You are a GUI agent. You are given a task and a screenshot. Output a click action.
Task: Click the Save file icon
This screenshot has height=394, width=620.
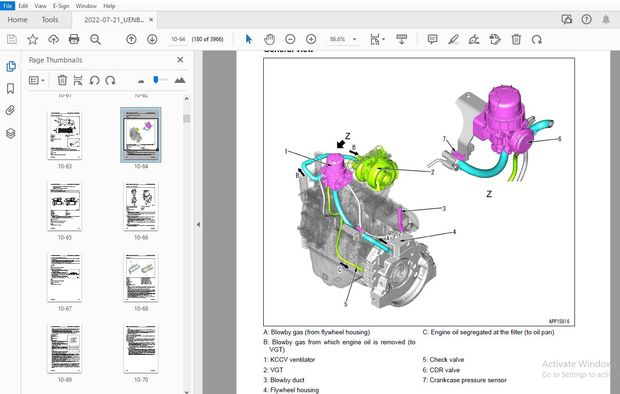click(12, 39)
